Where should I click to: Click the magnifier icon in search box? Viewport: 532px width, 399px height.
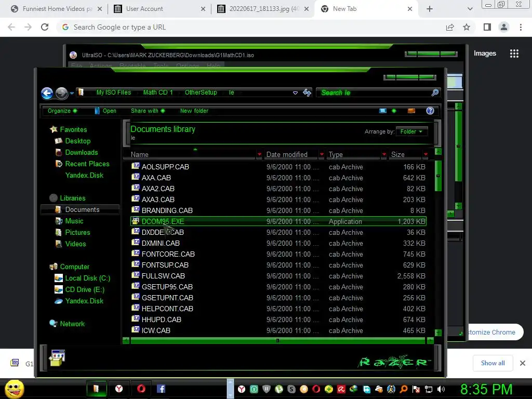point(435,92)
